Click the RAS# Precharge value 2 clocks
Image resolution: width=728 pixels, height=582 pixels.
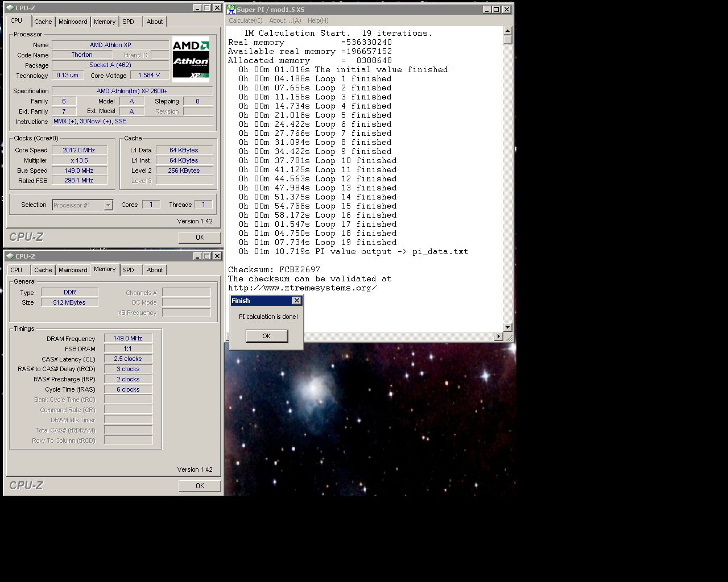128,379
